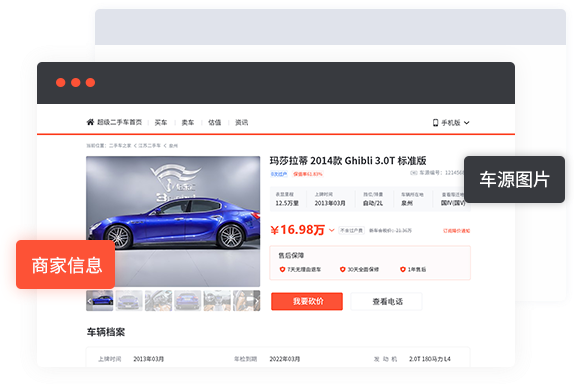Click the dark 车源图片 label

tap(514, 179)
